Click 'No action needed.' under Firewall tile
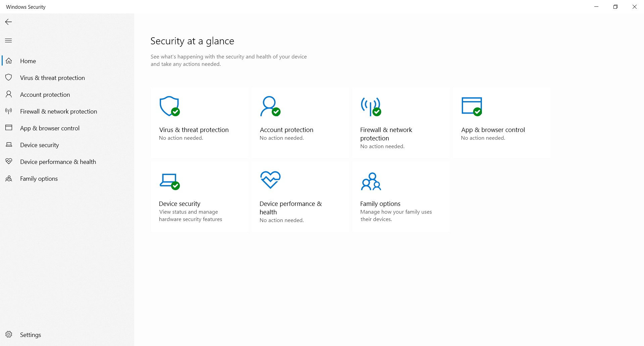The height and width of the screenshot is (346, 644). (x=383, y=146)
